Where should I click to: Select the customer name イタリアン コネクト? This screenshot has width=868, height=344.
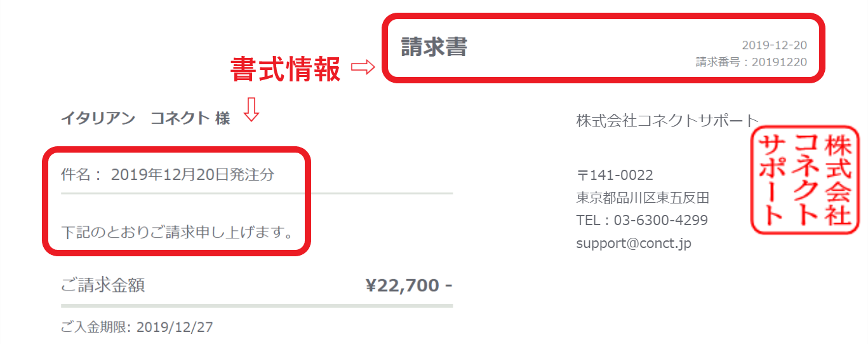coord(135,118)
